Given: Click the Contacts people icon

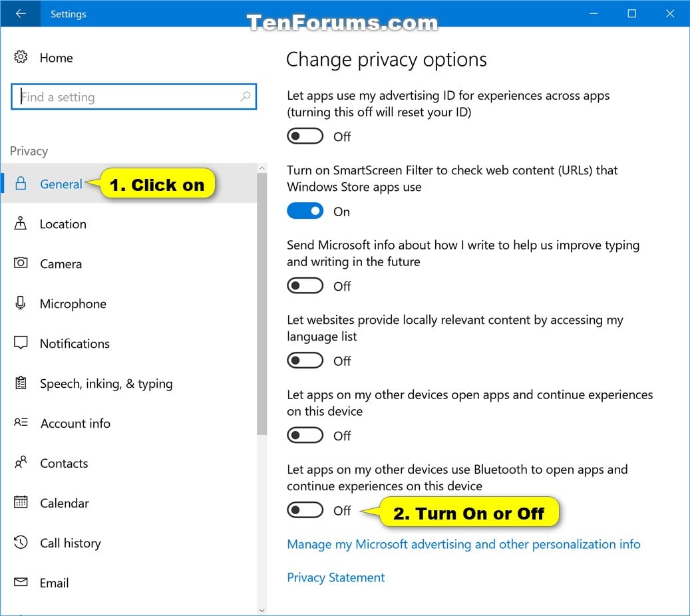Looking at the screenshot, I should coord(21,462).
